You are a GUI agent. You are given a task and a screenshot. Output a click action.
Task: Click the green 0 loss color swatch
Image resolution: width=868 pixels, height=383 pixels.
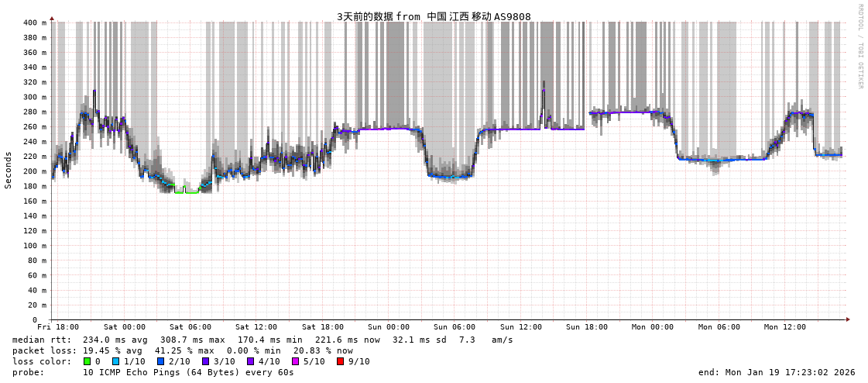click(x=87, y=361)
